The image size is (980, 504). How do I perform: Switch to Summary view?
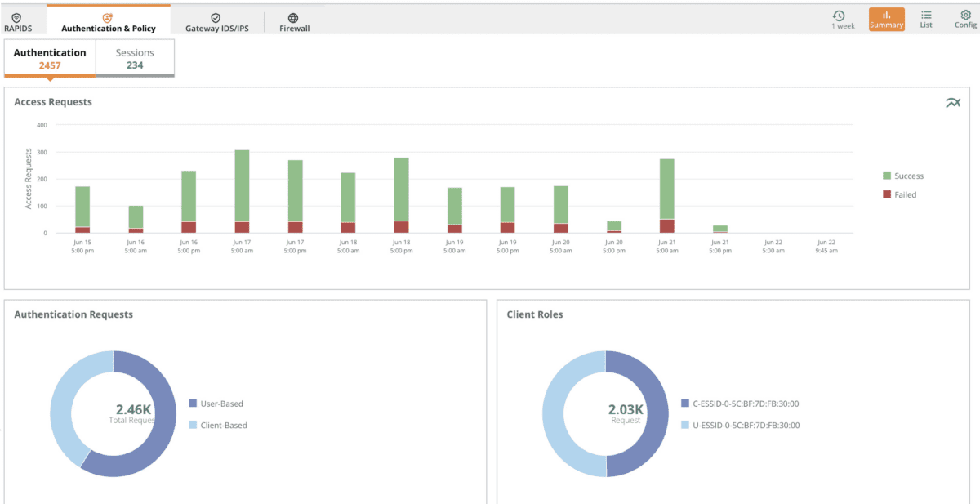point(886,19)
